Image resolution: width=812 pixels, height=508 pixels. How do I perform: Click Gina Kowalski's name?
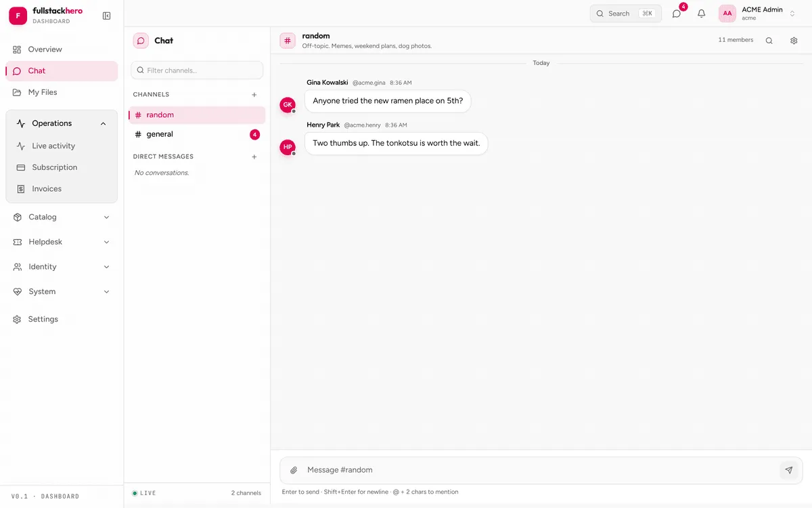pos(328,83)
